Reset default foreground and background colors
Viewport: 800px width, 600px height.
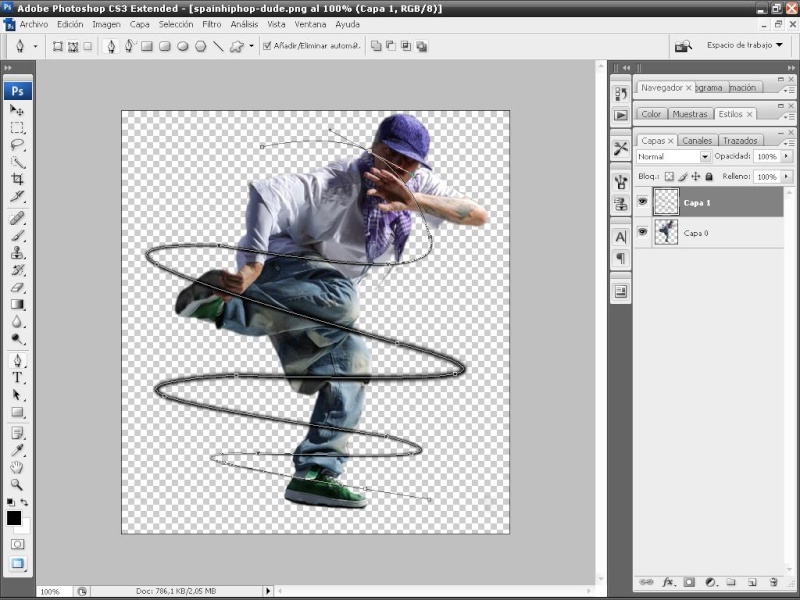tap(10, 502)
